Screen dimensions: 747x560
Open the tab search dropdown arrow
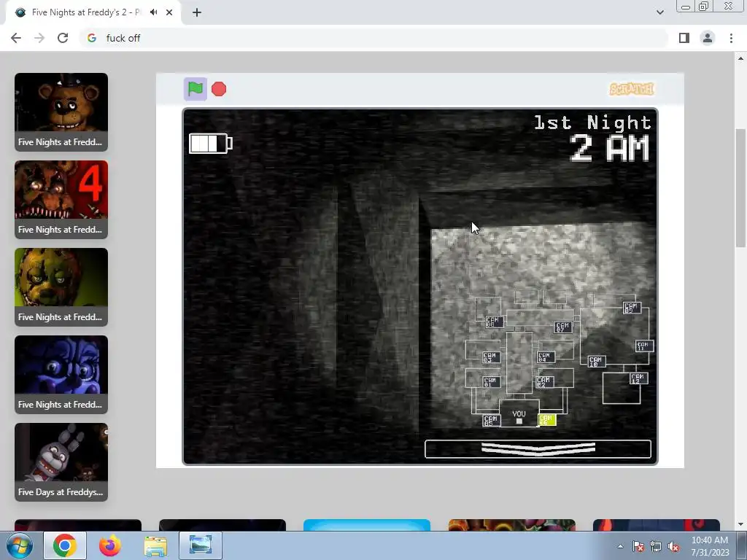pyautogui.click(x=659, y=12)
